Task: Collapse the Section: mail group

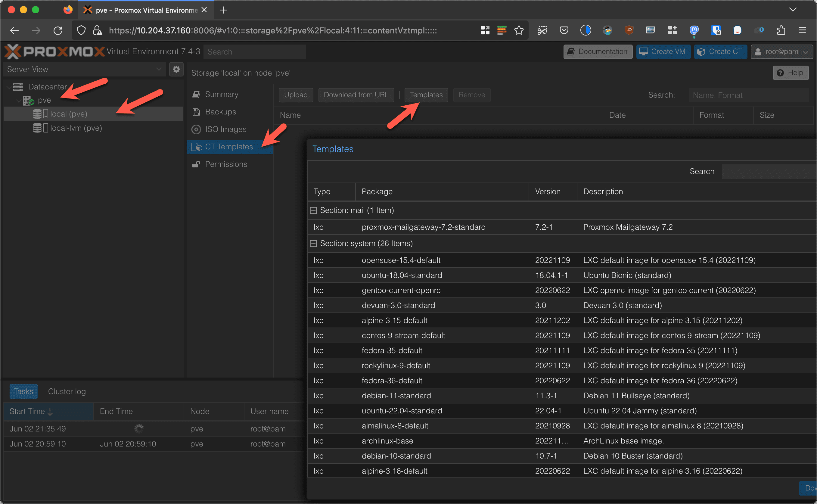Action: point(313,210)
